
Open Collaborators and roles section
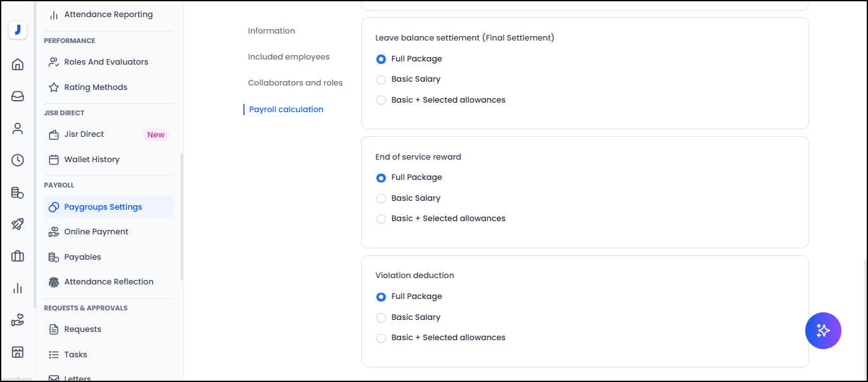tap(295, 83)
